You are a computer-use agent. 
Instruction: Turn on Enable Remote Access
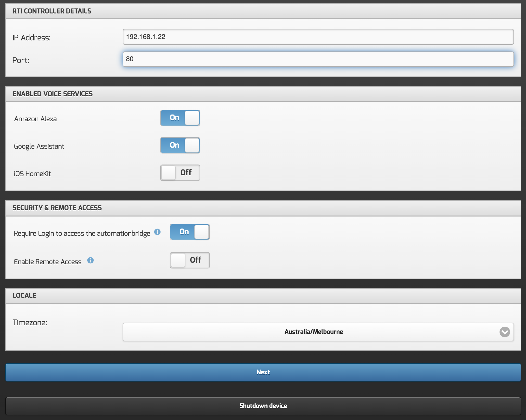click(x=190, y=260)
